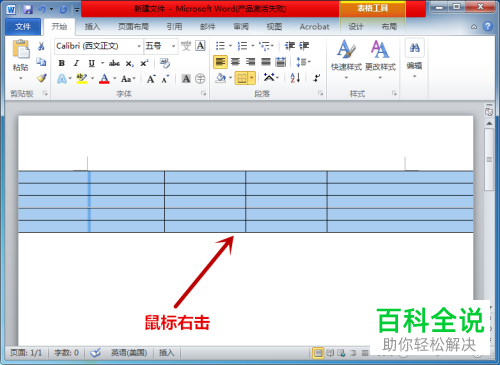
Task: Switch to the Page Layout tab
Action: (133, 27)
